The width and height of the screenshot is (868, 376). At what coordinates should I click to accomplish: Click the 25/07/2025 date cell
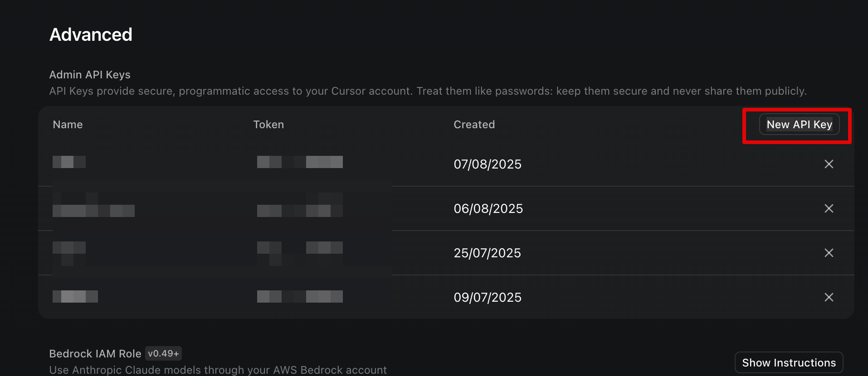click(x=487, y=253)
